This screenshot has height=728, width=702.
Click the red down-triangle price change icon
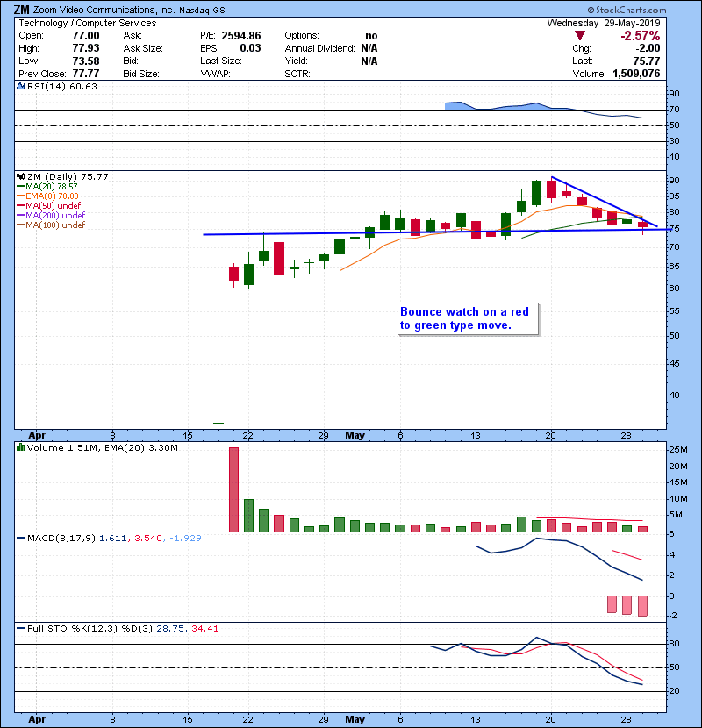tap(579, 36)
